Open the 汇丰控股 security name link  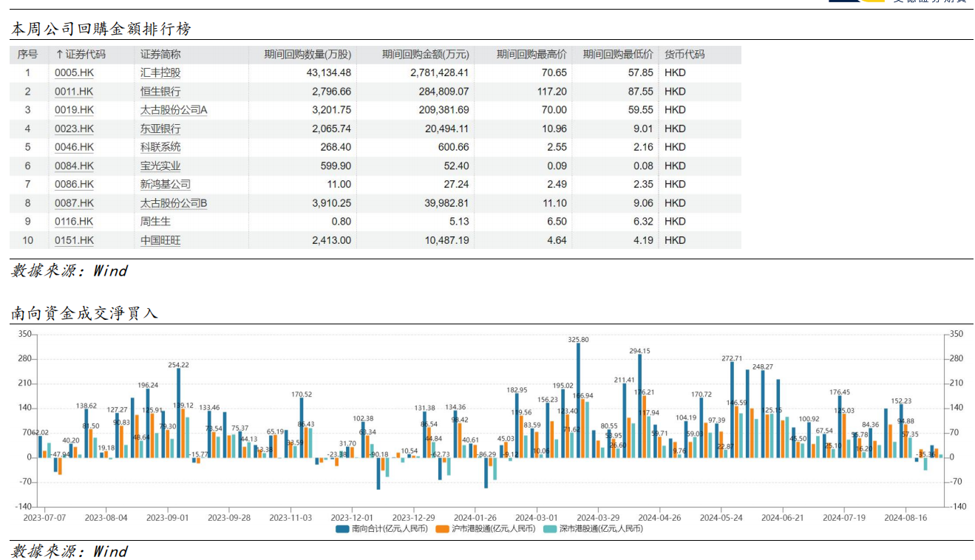pos(160,73)
